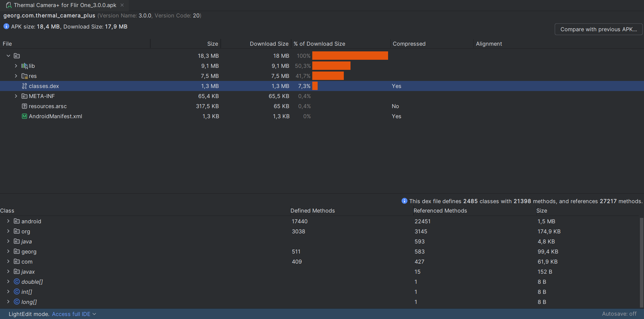Open the Access full IDE dropdown
The width and height of the screenshot is (644, 319).
pyautogui.click(x=74, y=314)
